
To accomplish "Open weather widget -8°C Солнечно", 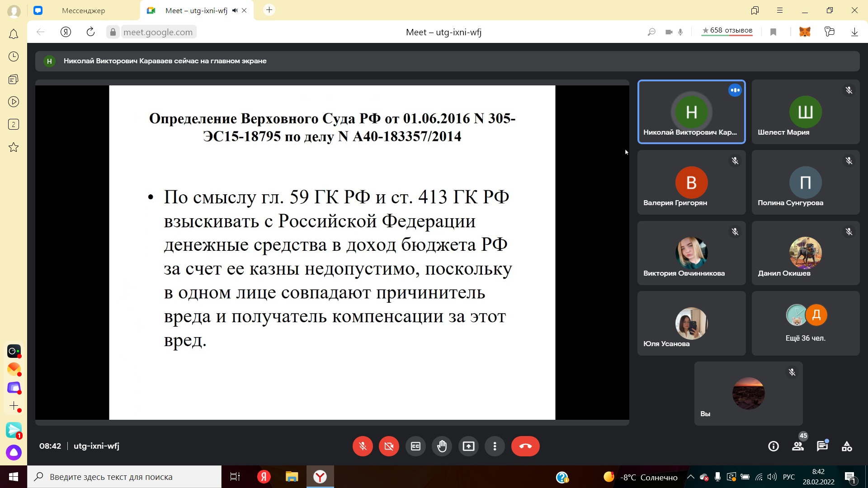I will [641, 477].
